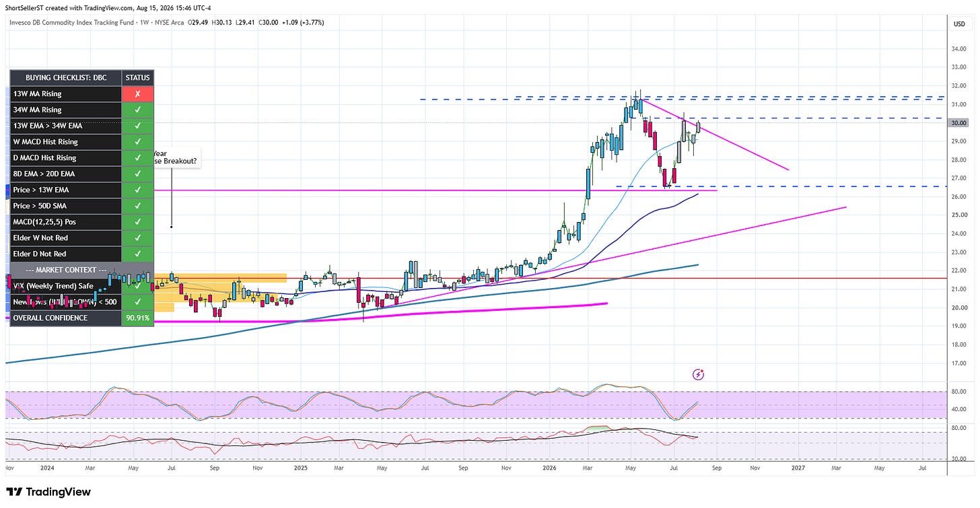
Task: Click the D MACD Hist Rising label
Action: click(44, 157)
